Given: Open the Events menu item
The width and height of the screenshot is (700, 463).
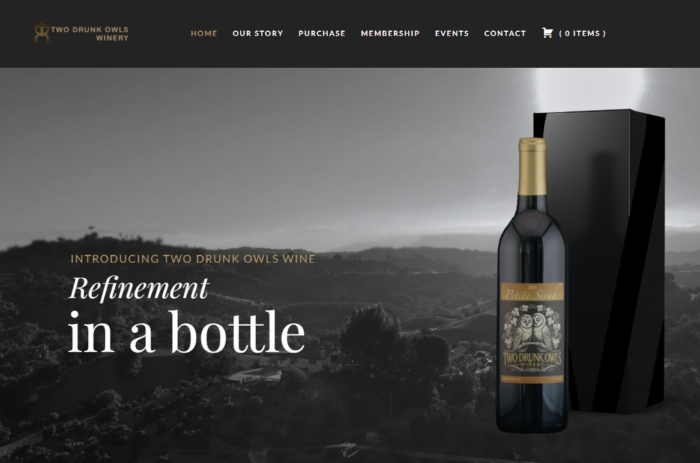Looking at the screenshot, I should click(452, 33).
